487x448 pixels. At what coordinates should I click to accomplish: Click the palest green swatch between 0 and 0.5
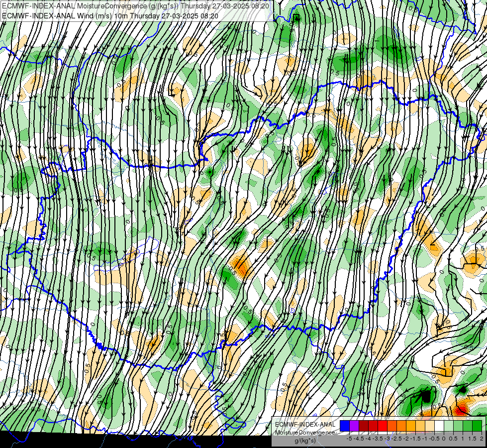[449, 426]
